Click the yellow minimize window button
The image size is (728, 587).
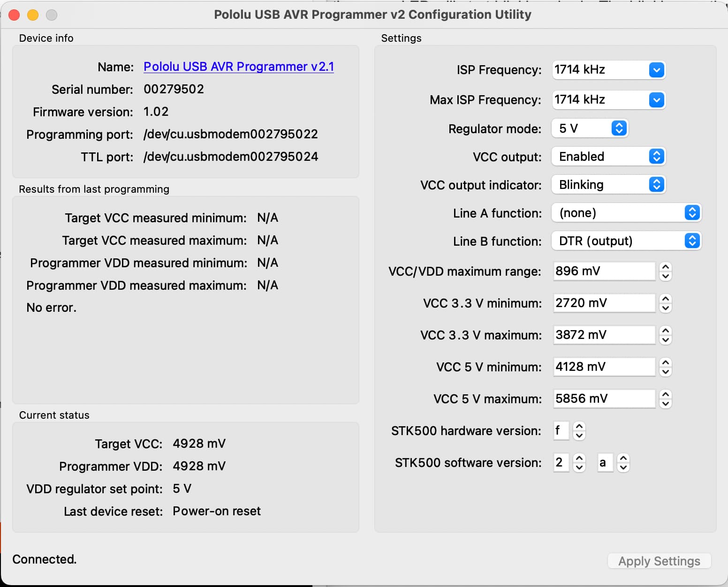33,15
